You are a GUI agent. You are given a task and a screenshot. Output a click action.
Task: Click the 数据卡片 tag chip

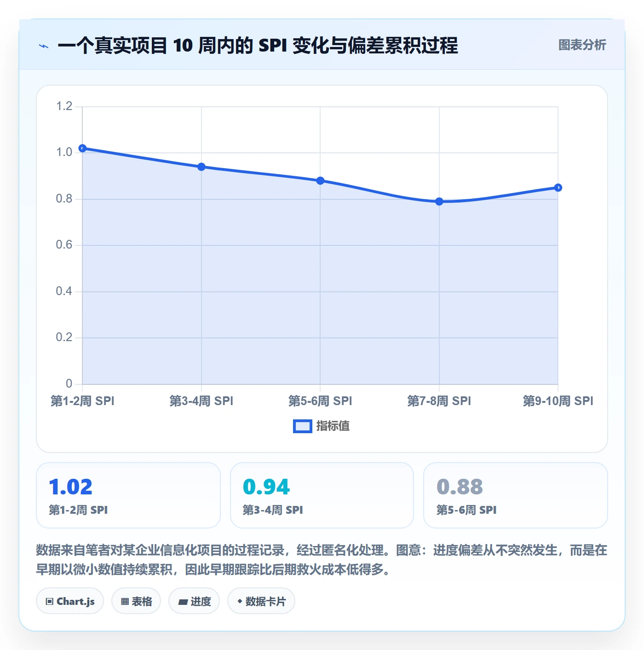coord(261,601)
